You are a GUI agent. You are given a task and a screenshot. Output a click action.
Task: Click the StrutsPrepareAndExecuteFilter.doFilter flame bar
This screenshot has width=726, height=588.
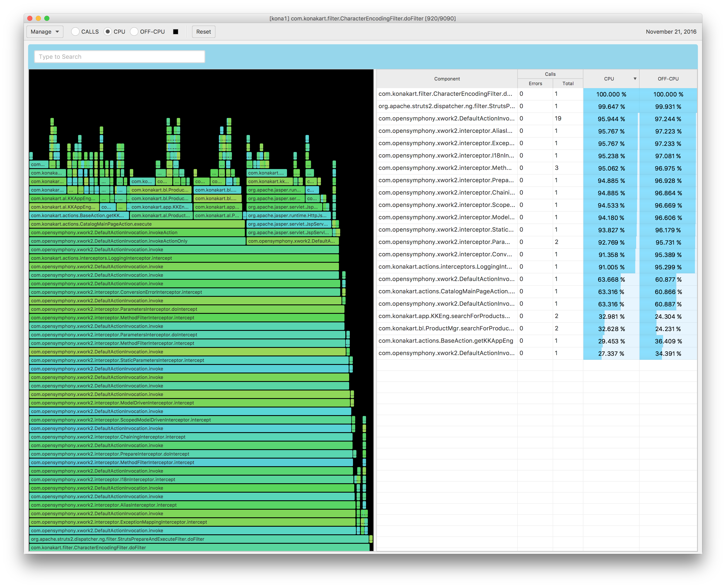pyautogui.click(x=199, y=539)
